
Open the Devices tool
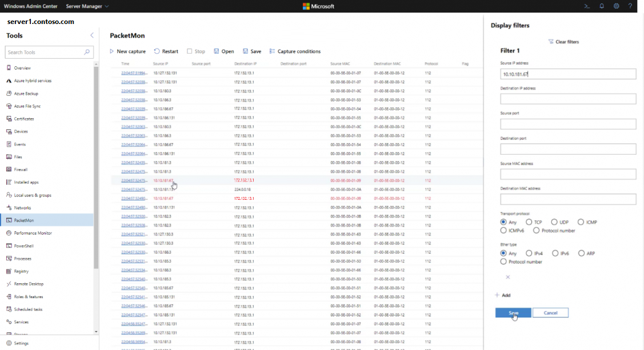(21, 132)
